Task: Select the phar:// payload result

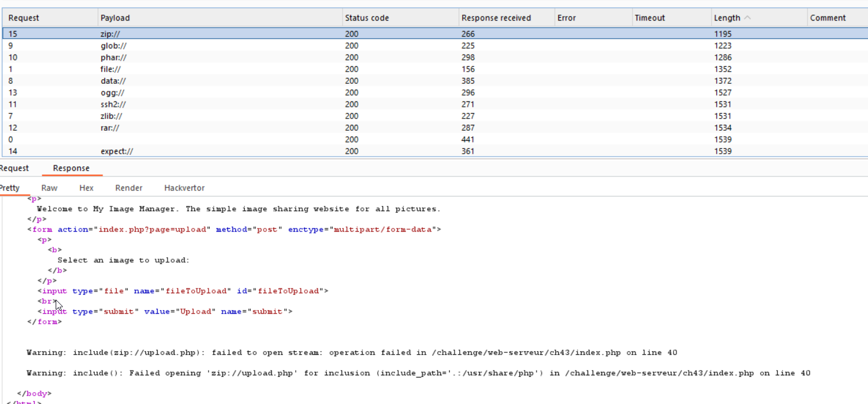Action: click(x=176, y=57)
